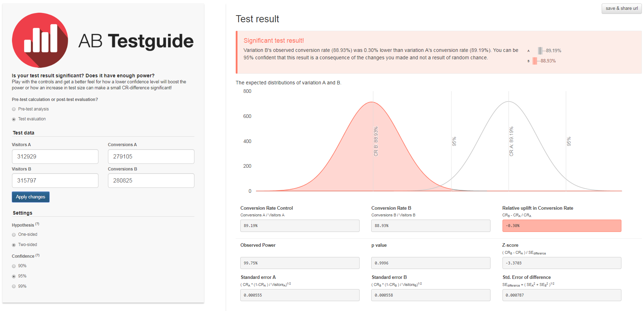The width and height of the screenshot is (644, 311).
Task: Click variation A's 89.19% range bar
Action: coord(540,51)
